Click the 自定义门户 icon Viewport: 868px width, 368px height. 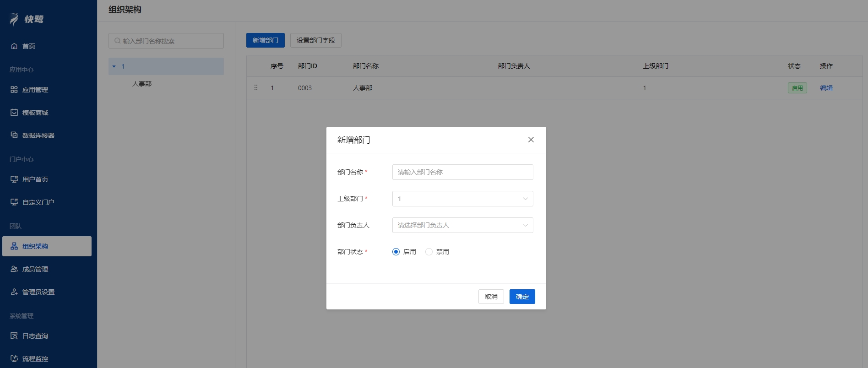tap(14, 202)
